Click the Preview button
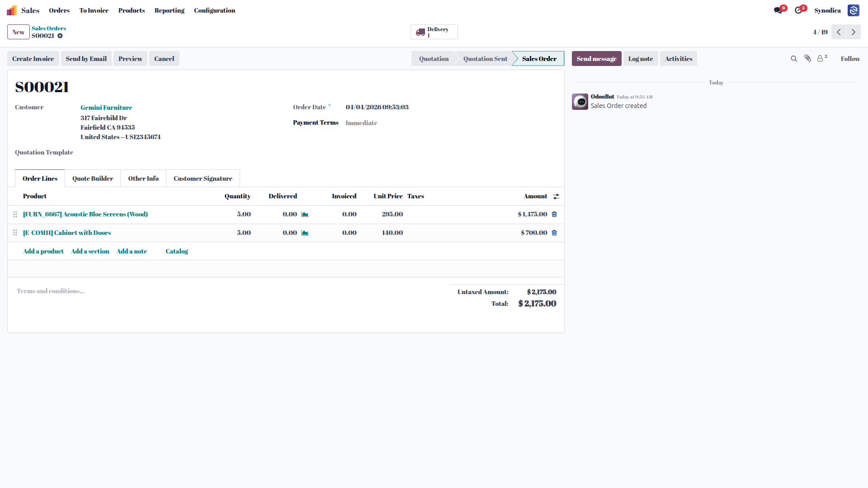Screen dimensions: 868x488 pyautogui.click(x=130, y=59)
